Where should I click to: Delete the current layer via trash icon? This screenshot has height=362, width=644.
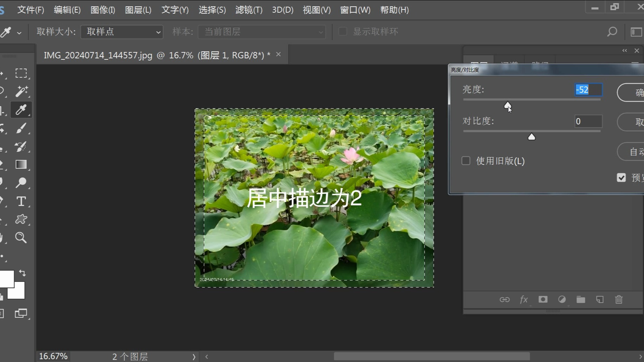(x=619, y=299)
